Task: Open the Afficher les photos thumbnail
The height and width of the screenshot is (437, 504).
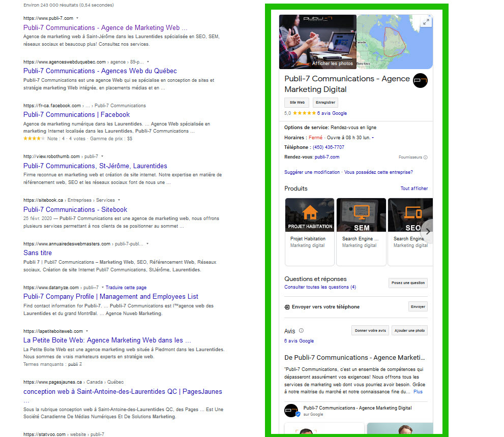Action: 317,42
